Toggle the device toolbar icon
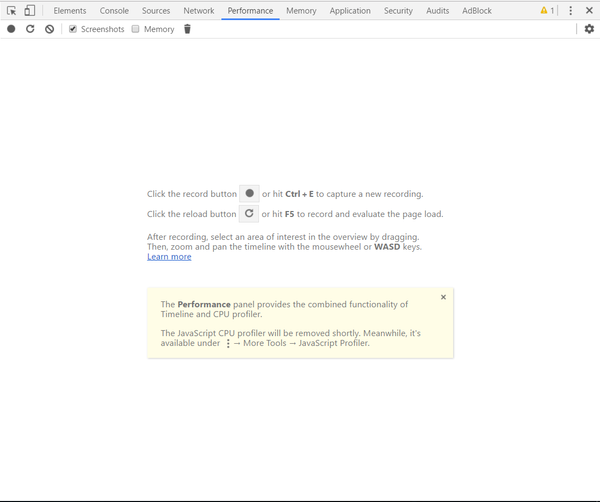 point(29,11)
